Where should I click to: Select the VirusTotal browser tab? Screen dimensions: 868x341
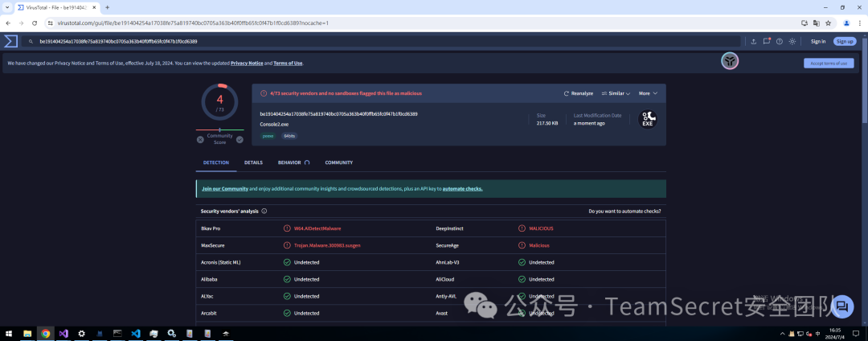[x=56, y=8]
